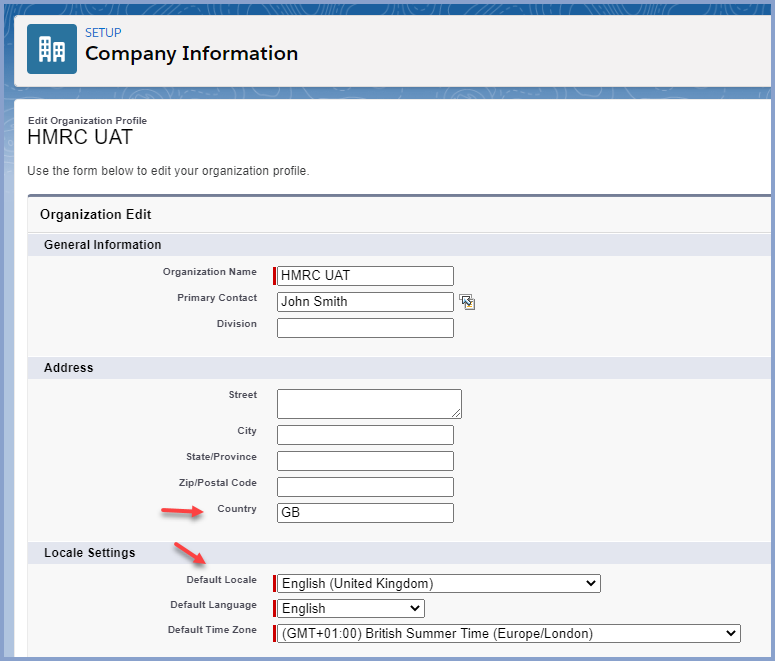The width and height of the screenshot is (775, 661).
Task: Click the City label
Action: click(247, 431)
